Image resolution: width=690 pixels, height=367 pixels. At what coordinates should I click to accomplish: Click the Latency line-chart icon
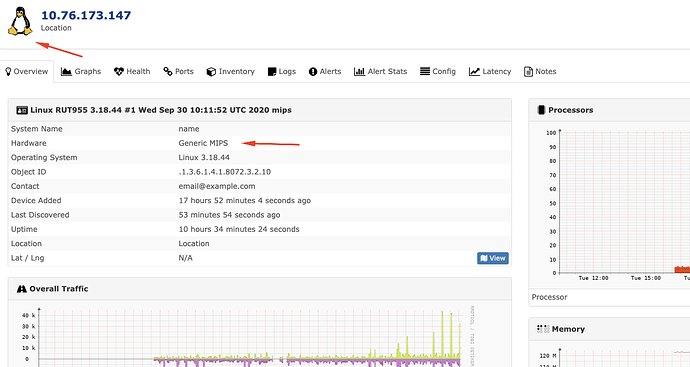click(x=474, y=72)
